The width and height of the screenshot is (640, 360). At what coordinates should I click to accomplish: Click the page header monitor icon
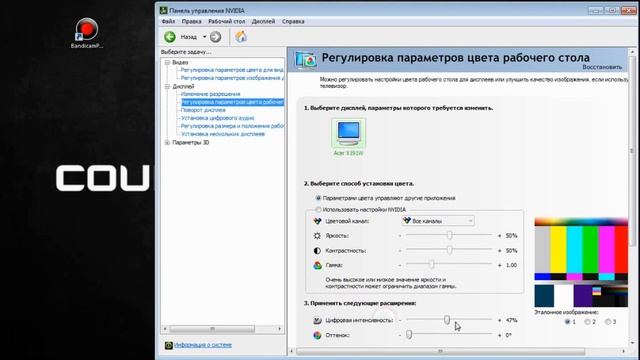click(306, 60)
